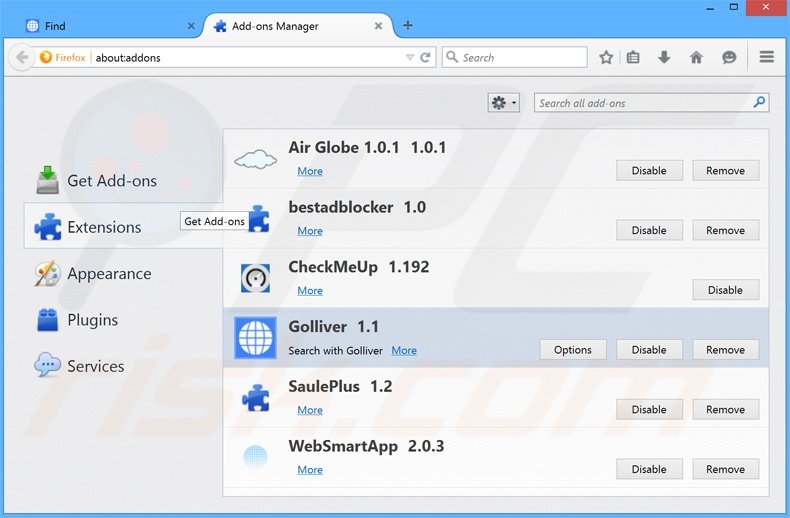Show bookmarks list icon
790x518 pixels.
click(x=633, y=57)
